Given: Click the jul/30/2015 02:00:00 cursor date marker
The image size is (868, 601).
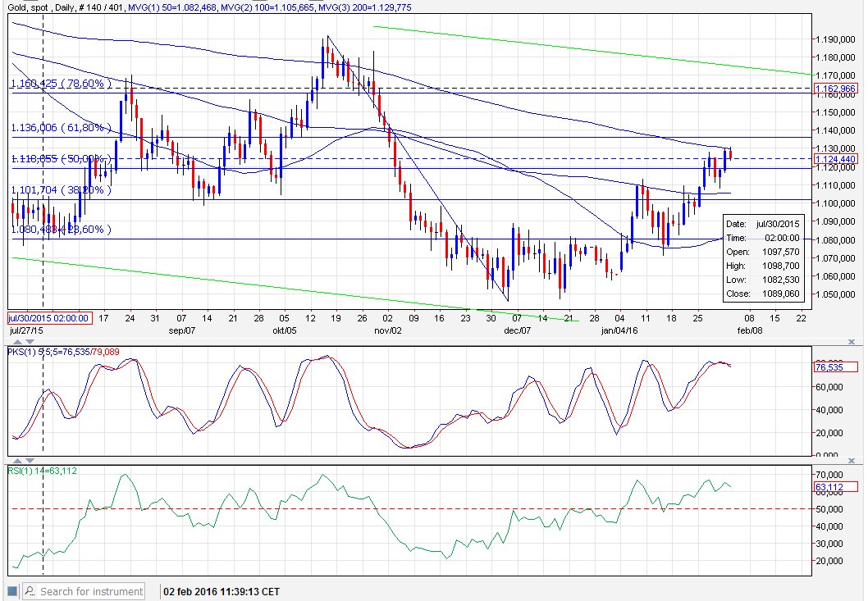Looking at the screenshot, I should tap(49, 318).
